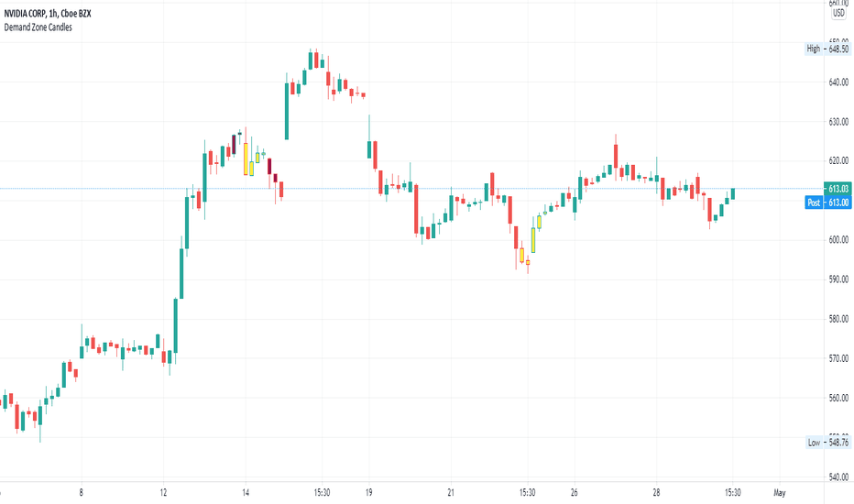Click the USD currency label
The width and height of the screenshot is (854, 504).
[x=838, y=13]
